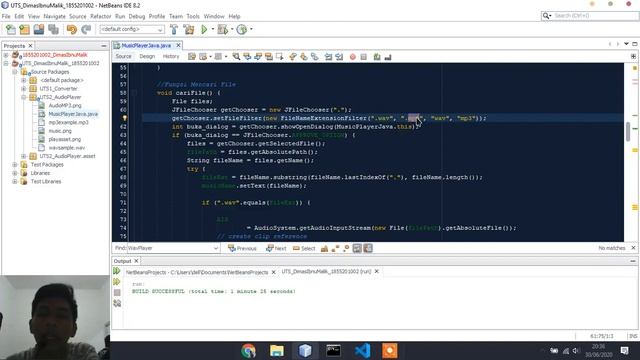Open the default config dropdown
The width and height of the screenshot is (640, 360).
click(x=132, y=29)
